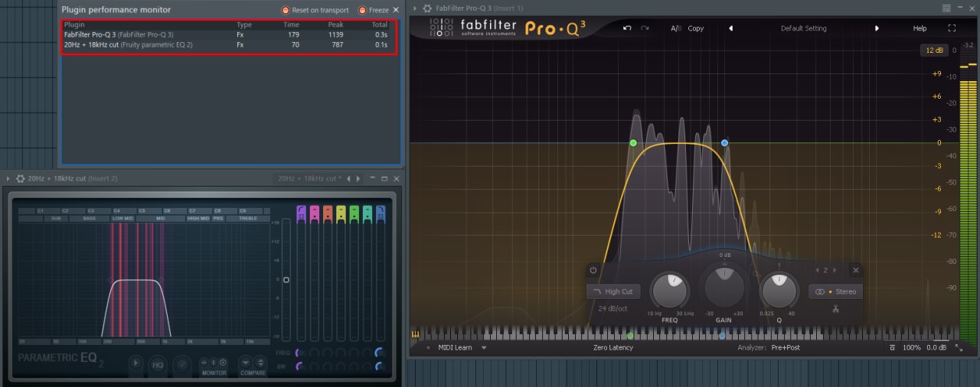Open Pro-Q 3 detached window list icon
Image resolution: width=980 pixels, height=387 pixels.
click(x=946, y=8)
